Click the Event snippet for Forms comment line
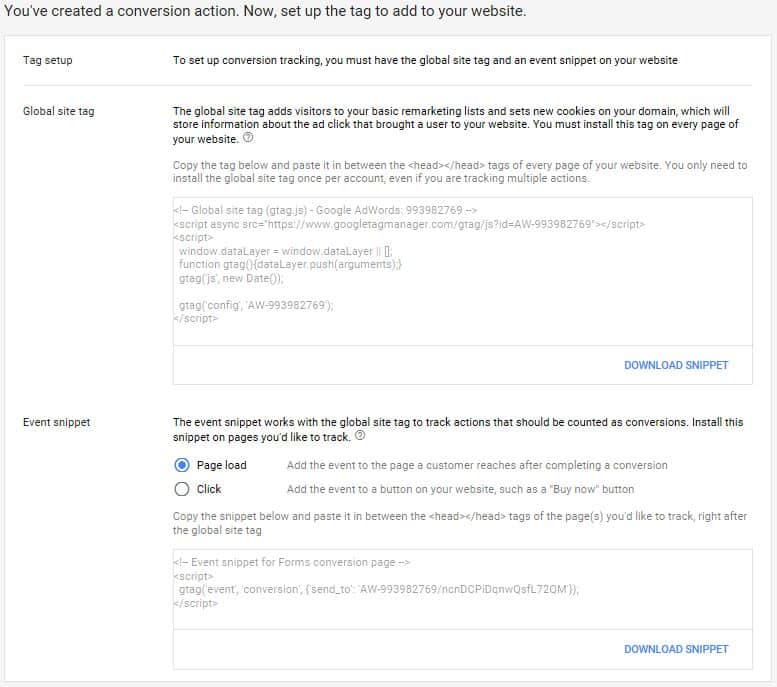Image resolution: width=777 pixels, height=687 pixels. (x=292, y=563)
